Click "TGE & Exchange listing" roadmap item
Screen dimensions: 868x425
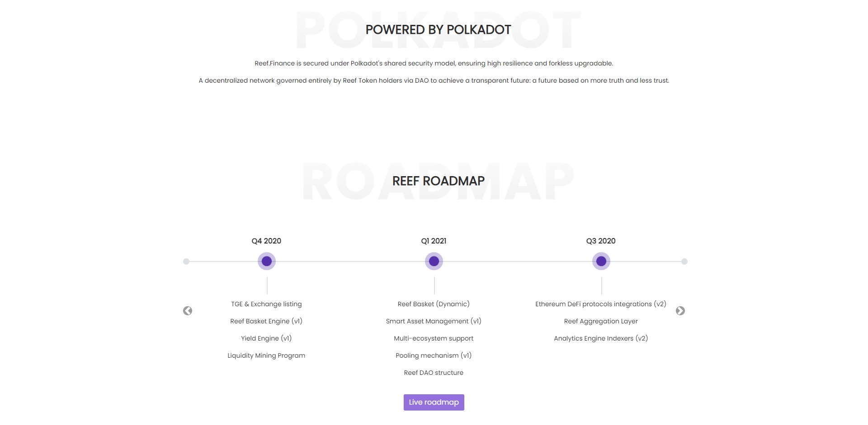[266, 304]
